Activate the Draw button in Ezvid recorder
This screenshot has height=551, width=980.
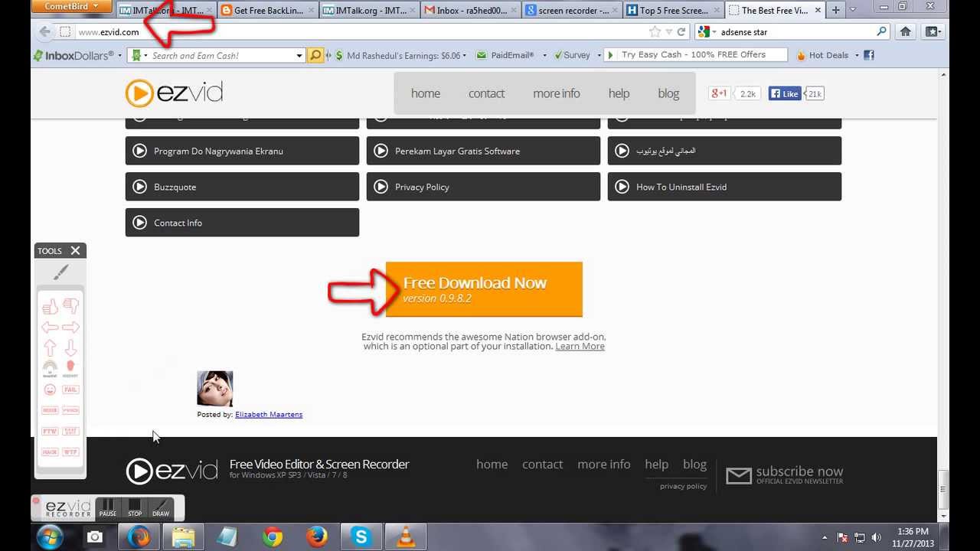pos(161,508)
